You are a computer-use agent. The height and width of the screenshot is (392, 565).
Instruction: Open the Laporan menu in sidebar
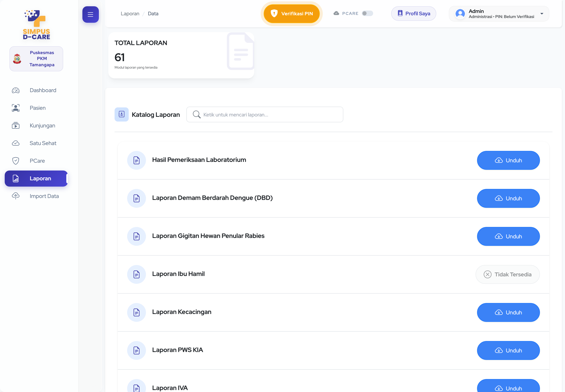[x=36, y=179]
